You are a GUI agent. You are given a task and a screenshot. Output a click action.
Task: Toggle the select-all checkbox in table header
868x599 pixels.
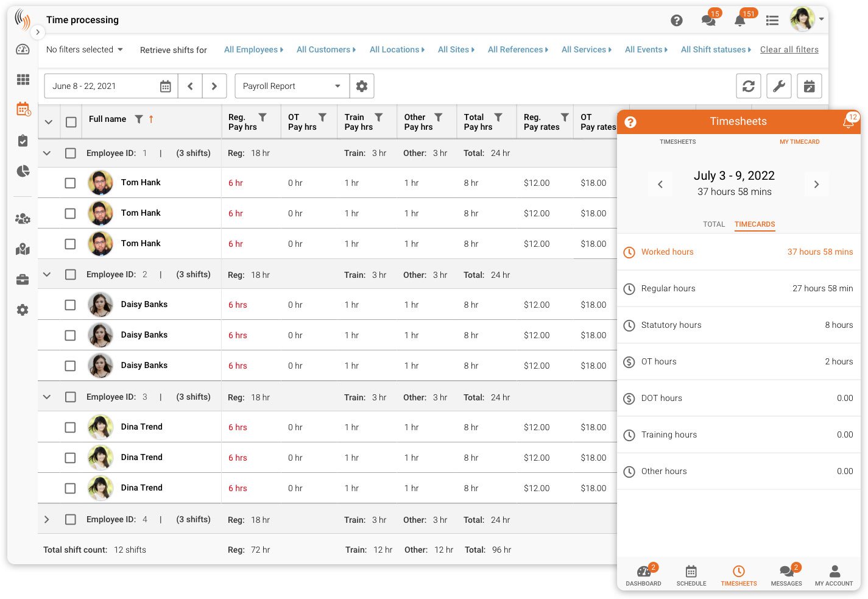pos(71,122)
